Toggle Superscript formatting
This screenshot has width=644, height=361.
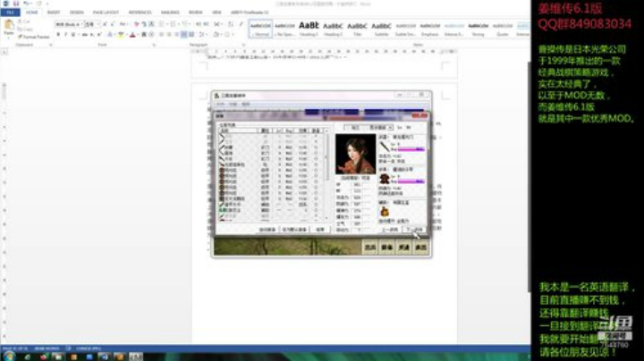[x=99, y=35]
